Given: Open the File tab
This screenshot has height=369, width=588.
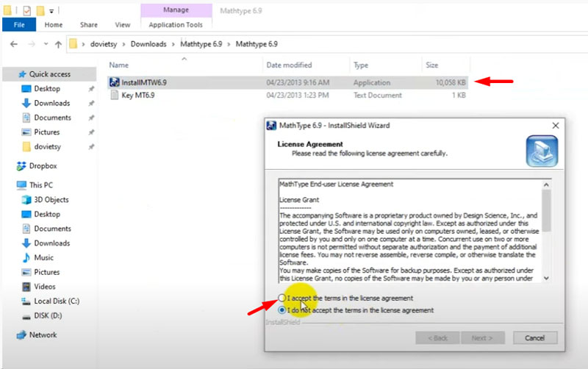Looking at the screenshot, I should pos(19,25).
